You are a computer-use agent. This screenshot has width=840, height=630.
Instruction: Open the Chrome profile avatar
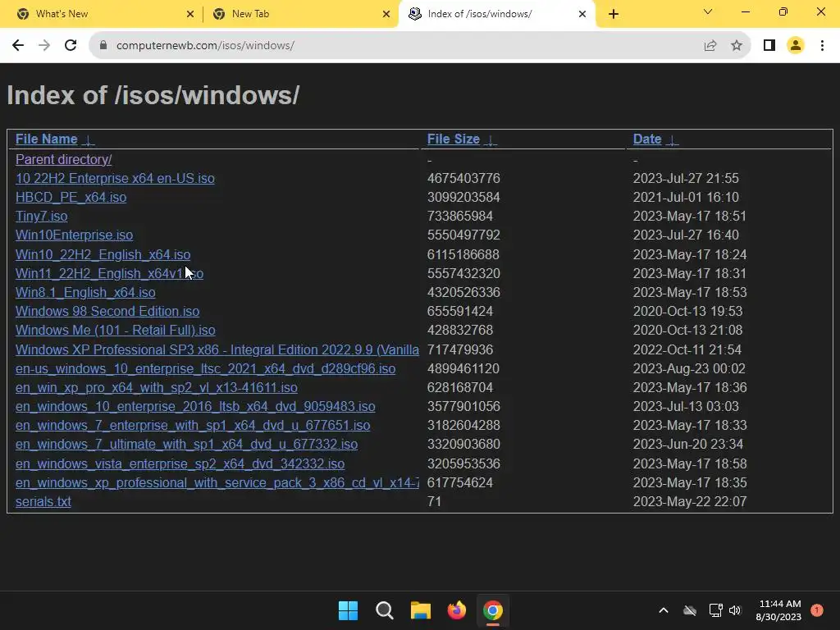point(796,46)
